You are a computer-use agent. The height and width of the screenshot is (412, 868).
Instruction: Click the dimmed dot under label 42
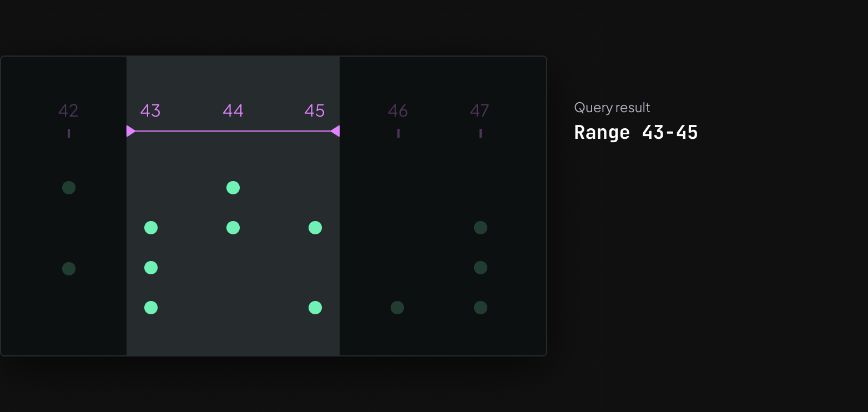(69, 188)
